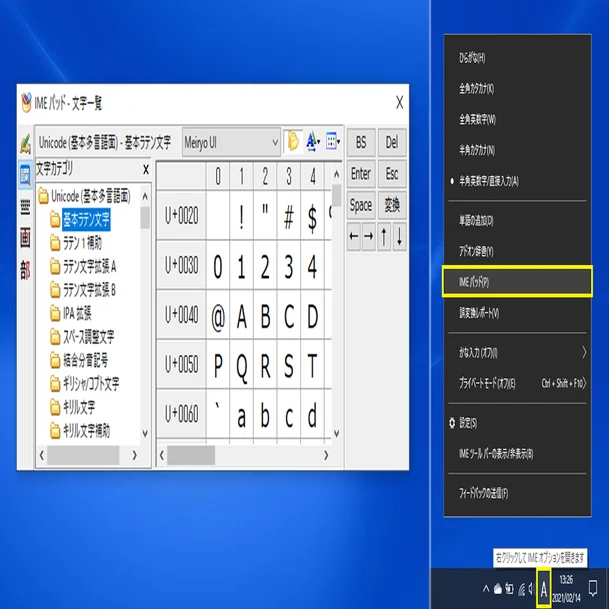
Task: Select キリル文字補助 category
Action: coord(86,431)
